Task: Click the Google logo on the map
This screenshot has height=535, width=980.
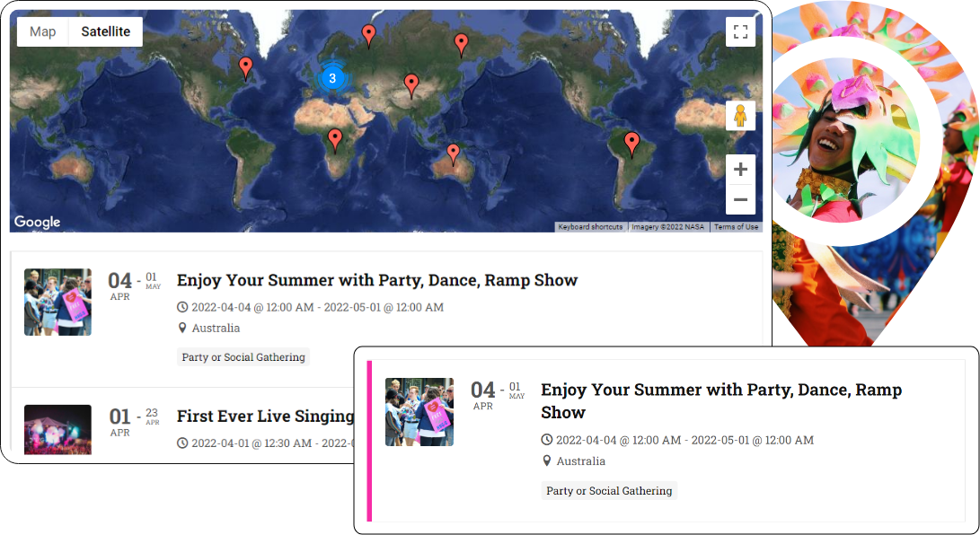Action: [38, 223]
